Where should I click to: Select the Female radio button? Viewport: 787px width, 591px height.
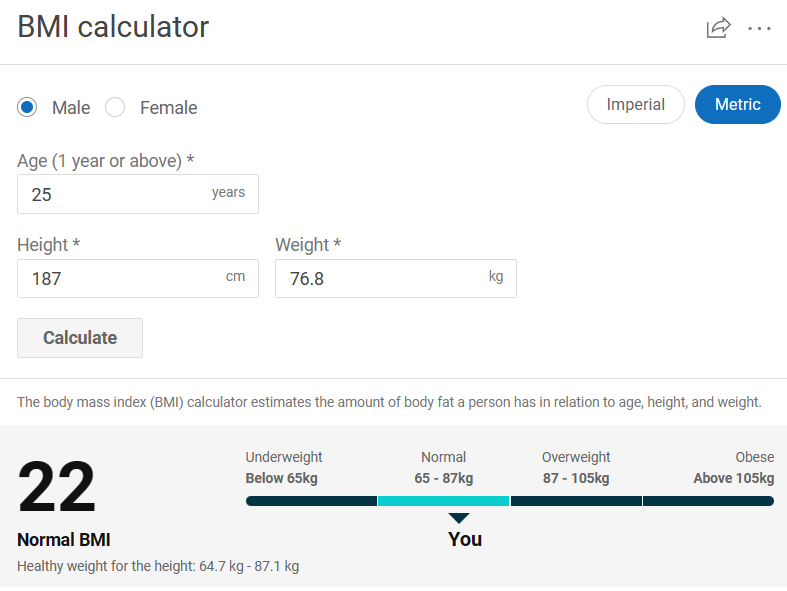click(x=115, y=107)
